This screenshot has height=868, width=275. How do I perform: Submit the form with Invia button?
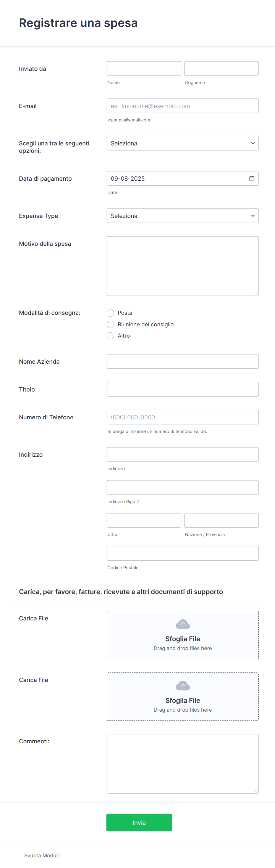click(139, 822)
